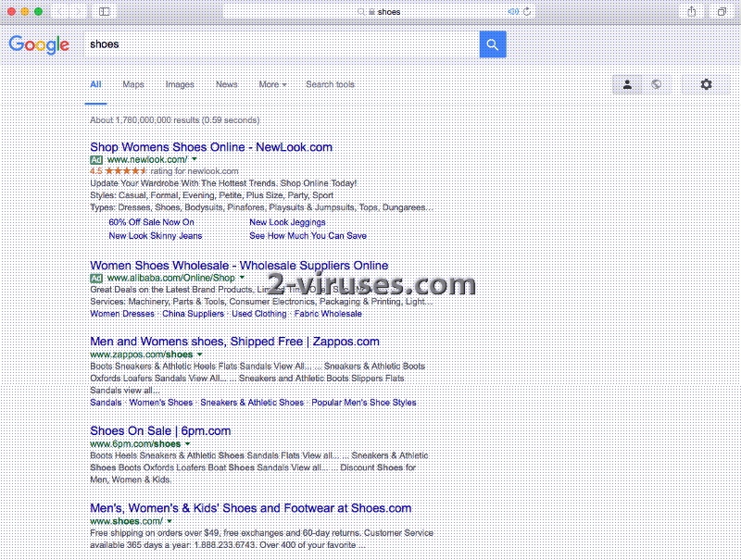
Task: Show all tabs overview button
Action: click(722, 12)
